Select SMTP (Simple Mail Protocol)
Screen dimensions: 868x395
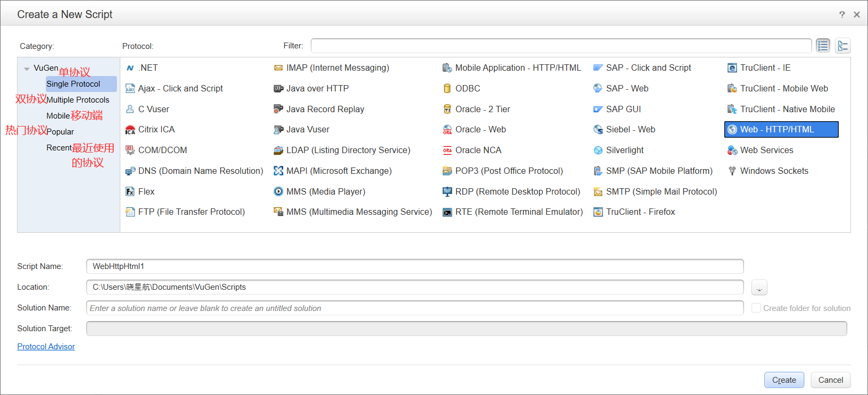(x=655, y=191)
